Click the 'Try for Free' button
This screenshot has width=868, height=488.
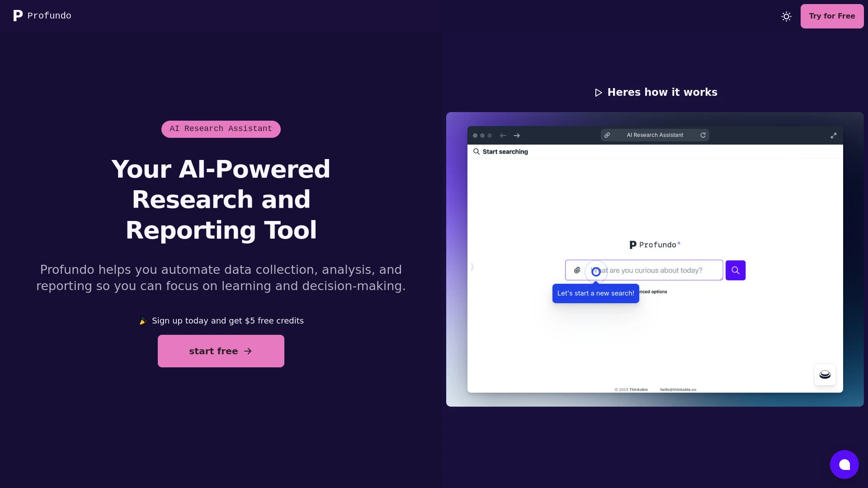(x=832, y=16)
